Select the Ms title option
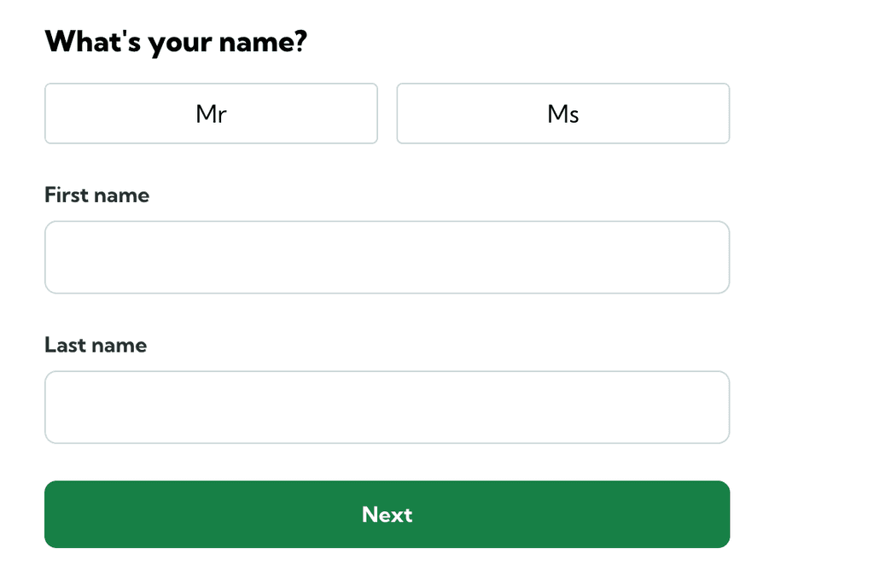This screenshot has height=588, width=874. point(562,114)
